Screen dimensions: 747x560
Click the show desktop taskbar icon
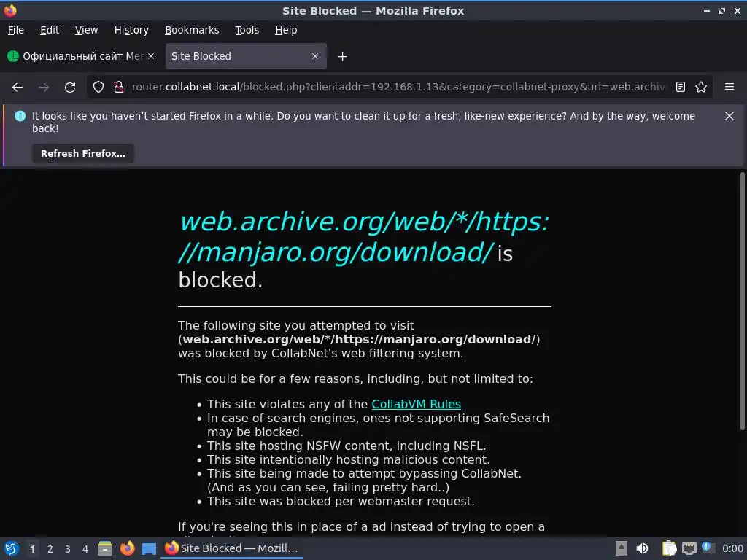149,548
